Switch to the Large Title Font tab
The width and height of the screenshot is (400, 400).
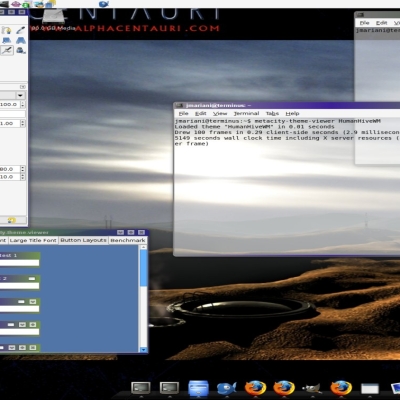[33, 240]
